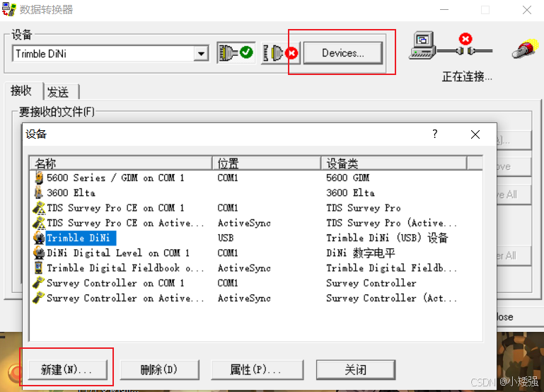Select the Survey Controller on Active... icon
Viewport: 544px width, 392px height.
pos(38,298)
